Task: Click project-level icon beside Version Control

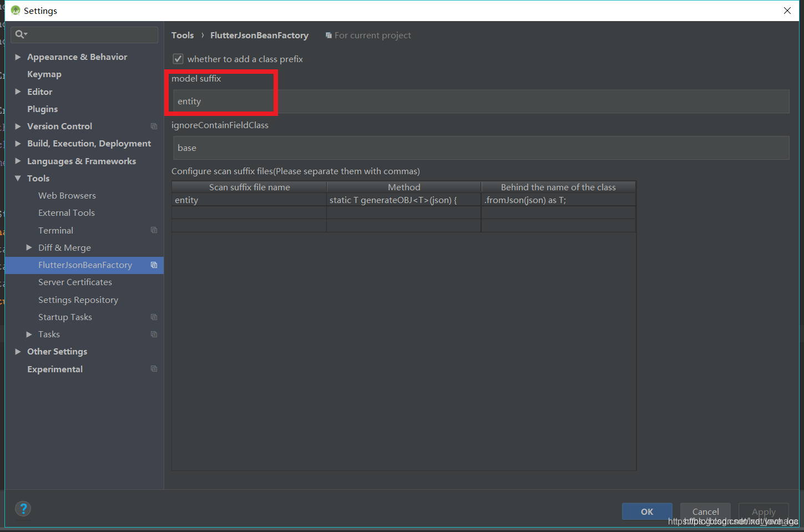Action: click(x=154, y=126)
